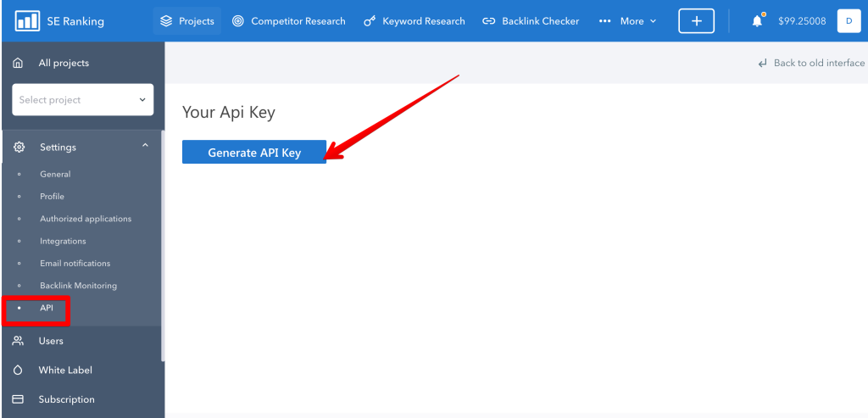Open the Competitor Research tab
This screenshot has width=868, height=418.
pyautogui.click(x=288, y=21)
